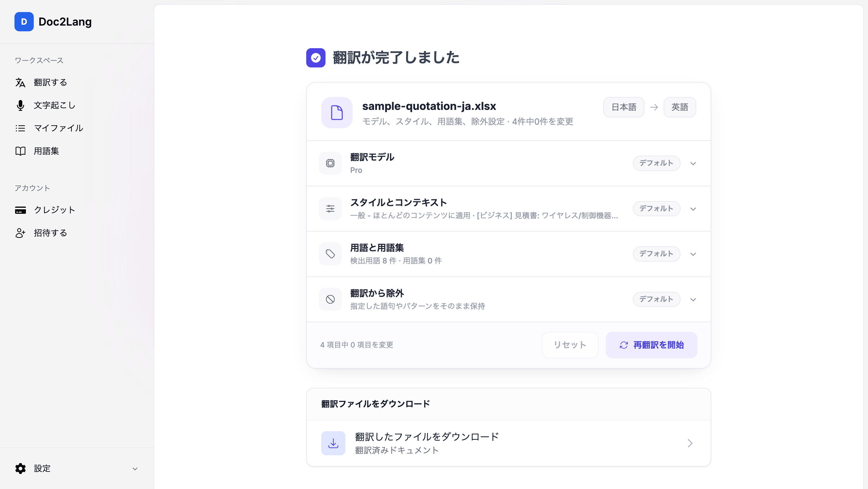Image resolution: width=868 pixels, height=489 pixels.
Task: Expand the スタイルとコンテキスト row chevron
Action: tap(693, 209)
